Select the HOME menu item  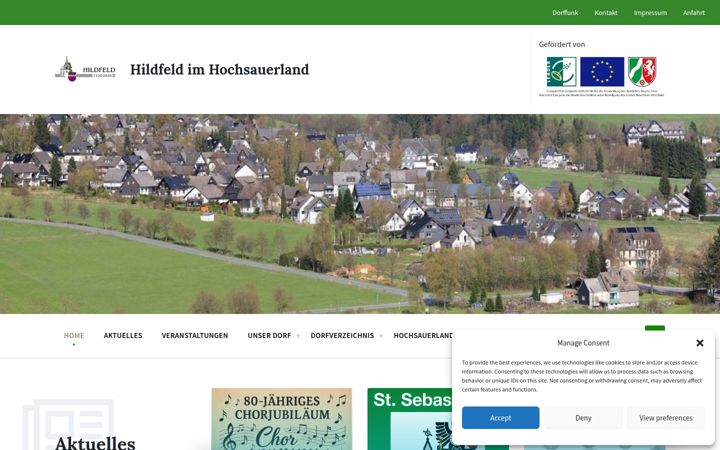74,335
